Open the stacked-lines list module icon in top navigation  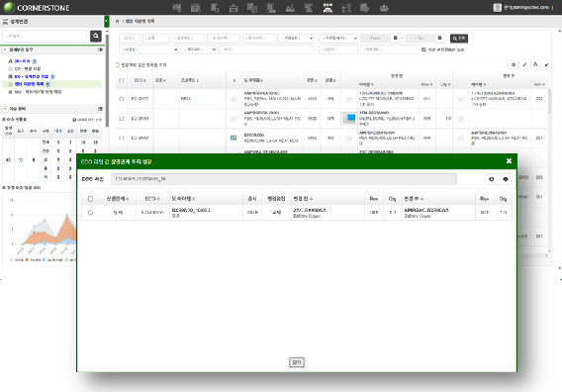[309, 8]
